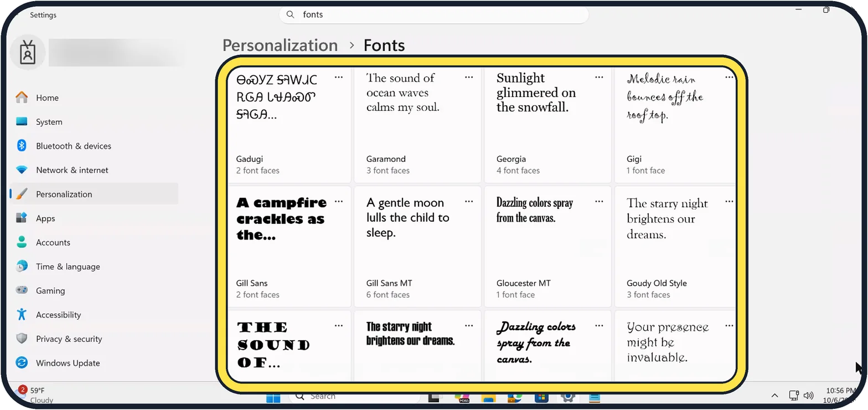Go back to Personalization via breadcrumb
868x410 pixels.
tap(280, 45)
